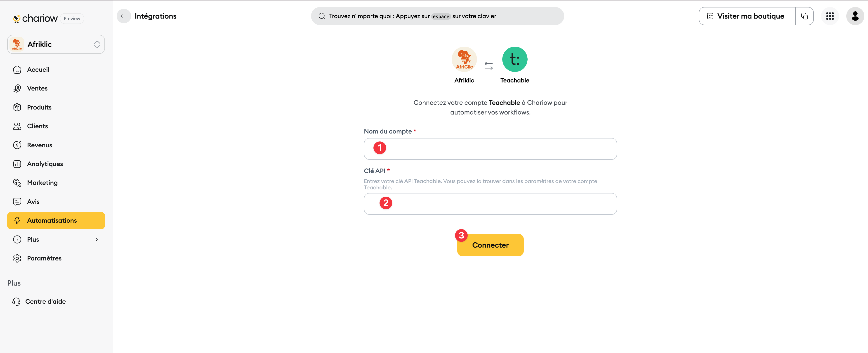Open the apps grid menu icon

pyautogui.click(x=830, y=16)
